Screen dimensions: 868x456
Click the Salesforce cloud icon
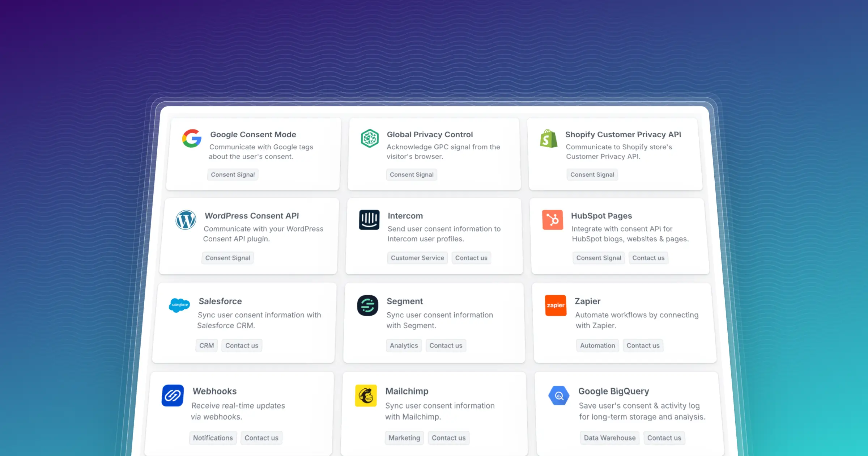[179, 305]
